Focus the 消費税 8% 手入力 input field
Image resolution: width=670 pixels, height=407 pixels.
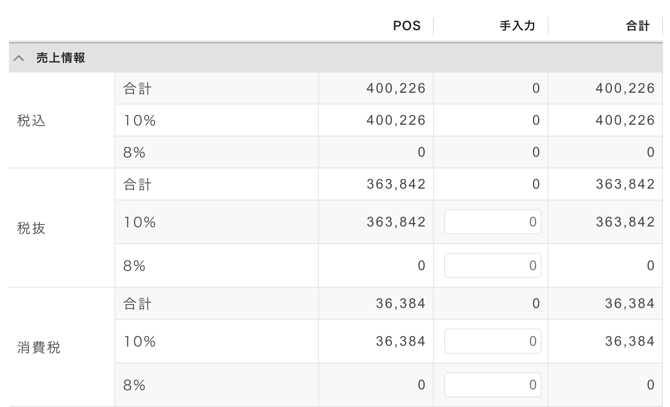(492, 385)
